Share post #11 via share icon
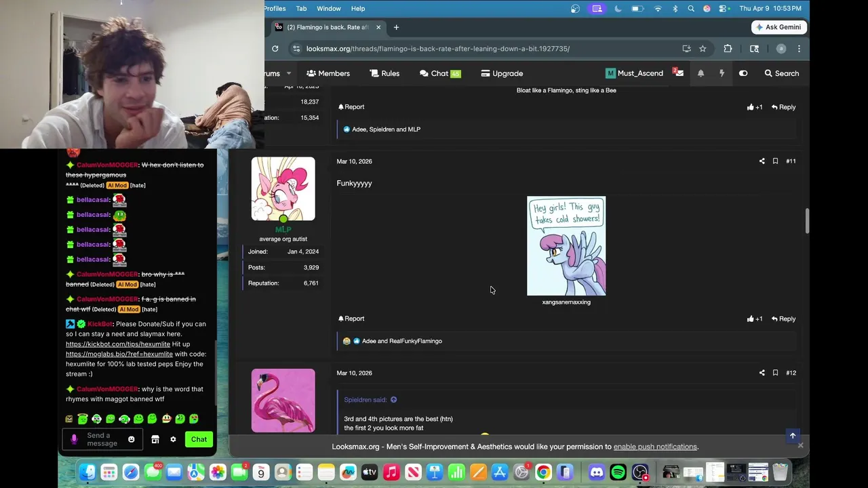The image size is (868, 488). click(762, 161)
